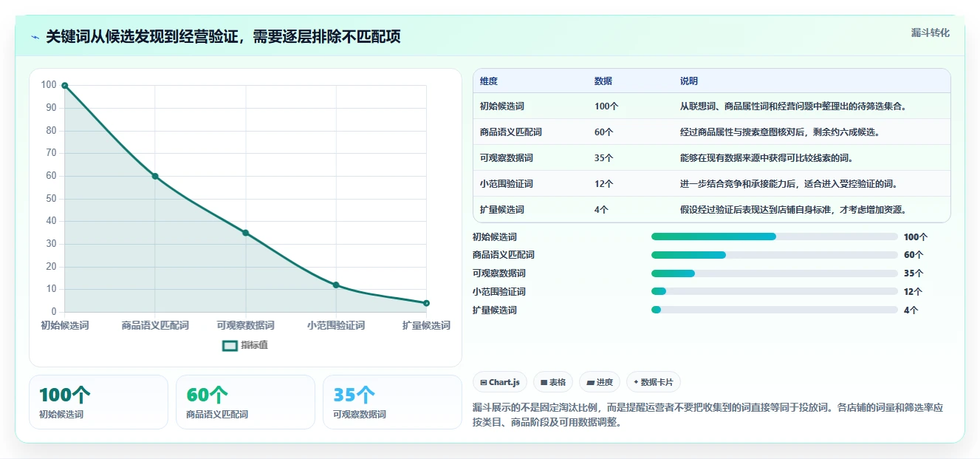The height and width of the screenshot is (459, 980).
Task: Click the chart data point at value 12
Action: [336, 285]
